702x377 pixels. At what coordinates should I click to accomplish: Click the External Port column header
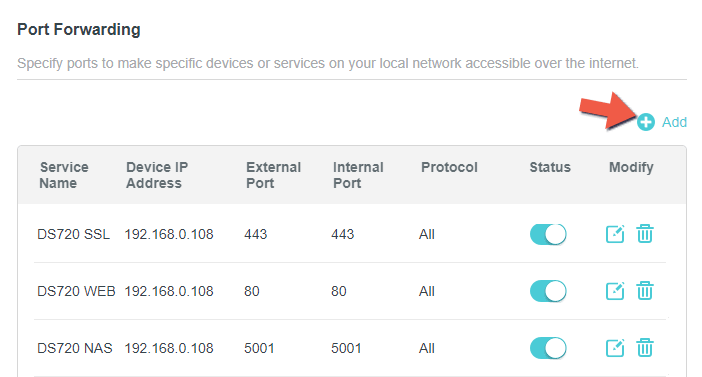tap(273, 175)
